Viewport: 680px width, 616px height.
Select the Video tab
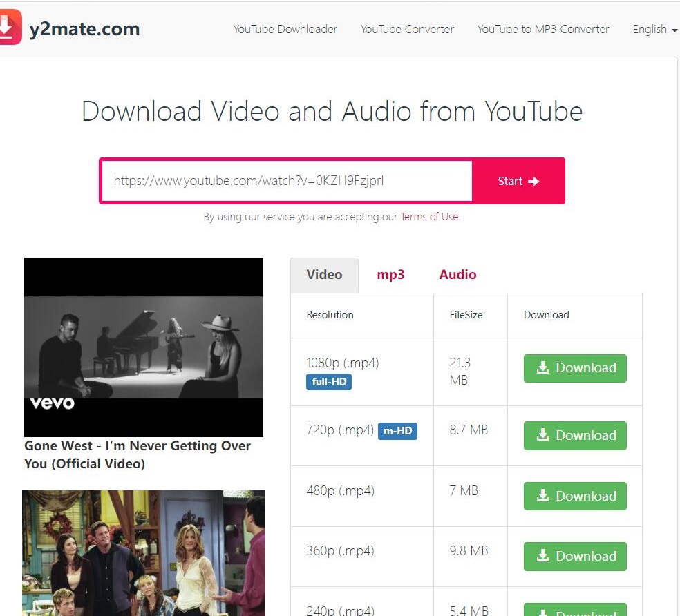[324, 274]
